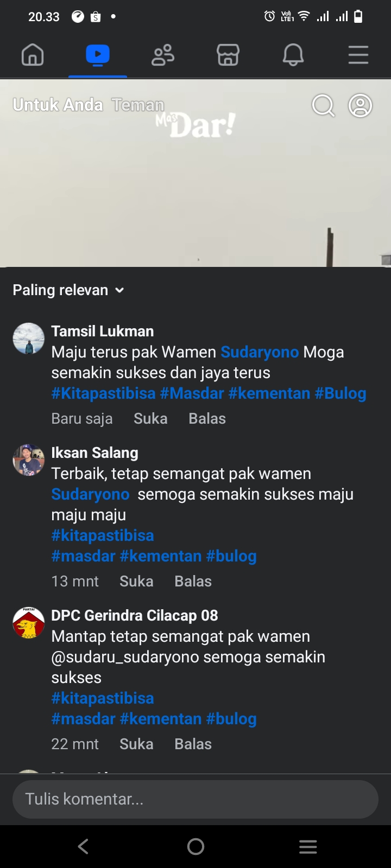The image size is (391, 868).
Task: Open the Facebook Home feed icon
Action: [33, 55]
